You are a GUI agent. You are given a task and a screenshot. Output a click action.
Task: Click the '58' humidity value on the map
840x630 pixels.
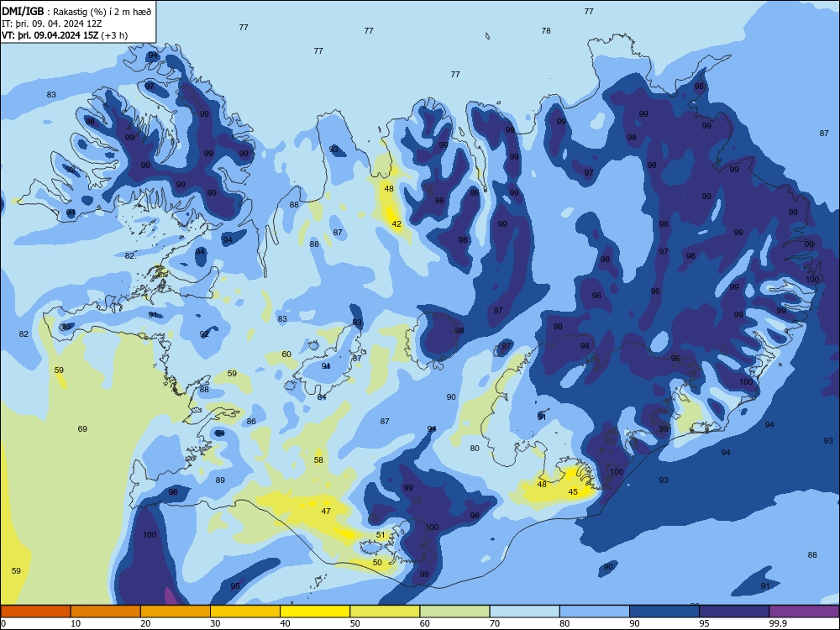coord(318,459)
